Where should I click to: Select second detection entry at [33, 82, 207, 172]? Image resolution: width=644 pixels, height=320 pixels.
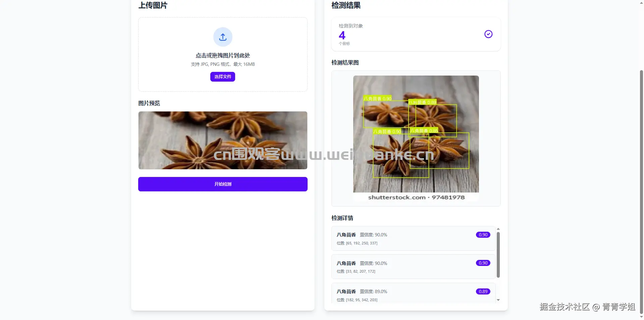coord(413,267)
